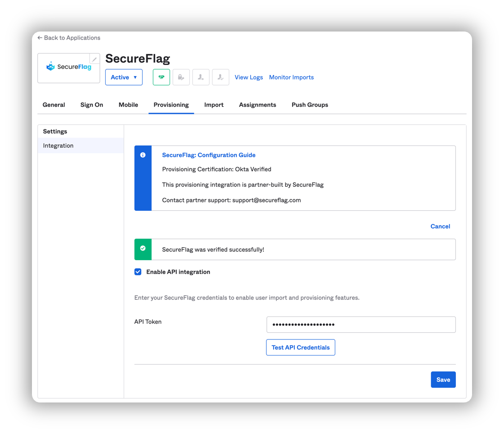Go back to Applications arrow link

click(x=69, y=38)
